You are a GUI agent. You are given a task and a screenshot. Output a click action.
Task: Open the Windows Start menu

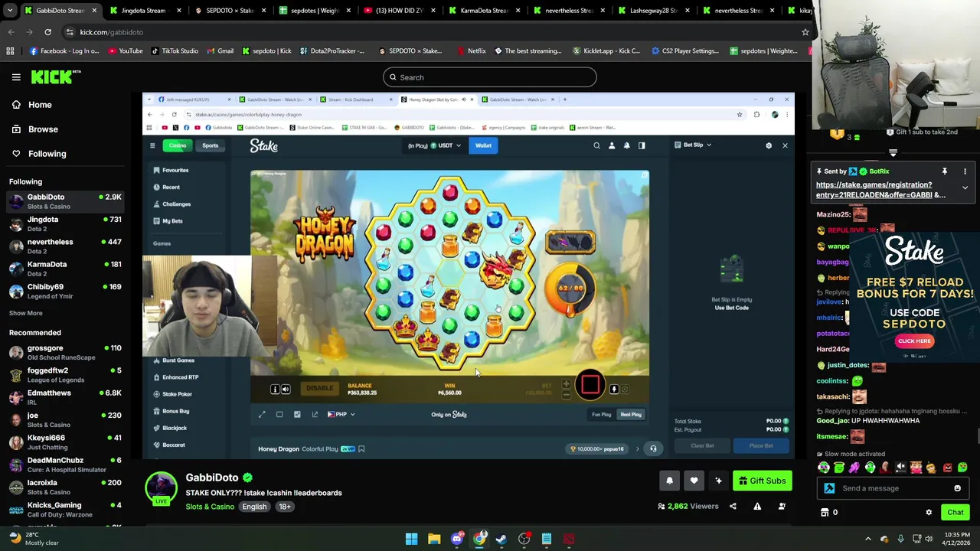[411, 539]
